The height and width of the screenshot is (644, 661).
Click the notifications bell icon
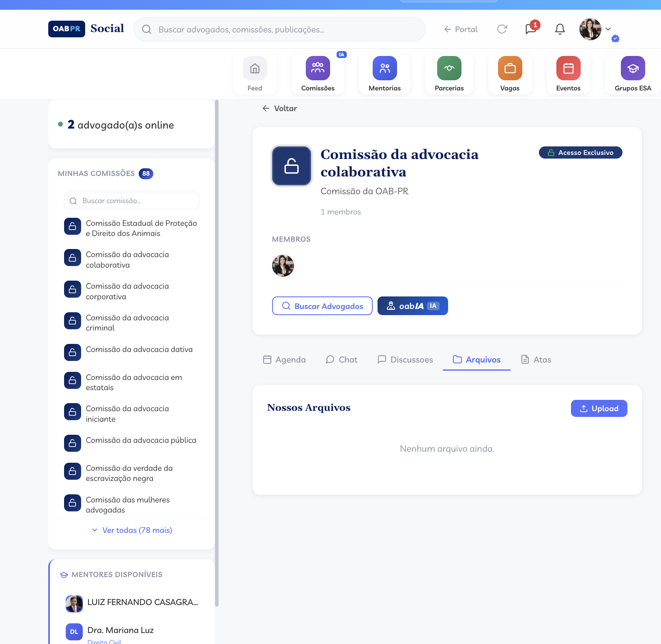(560, 29)
